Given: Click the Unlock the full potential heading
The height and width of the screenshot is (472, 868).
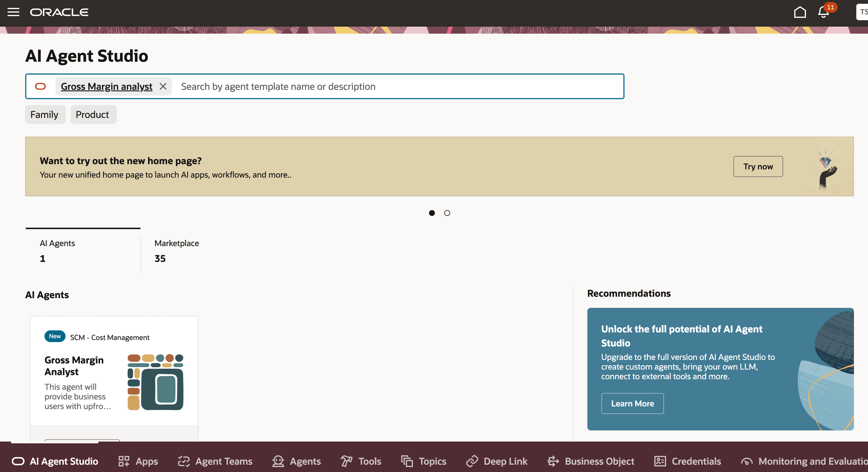Looking at the screenshot, I should pyautogui.click(x=682, y=336).
